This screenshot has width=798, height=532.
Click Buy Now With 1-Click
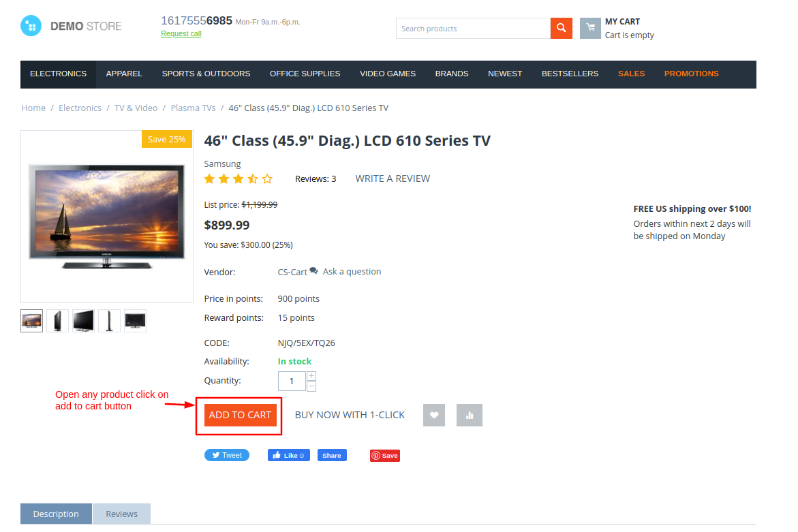tap(350, 415)
